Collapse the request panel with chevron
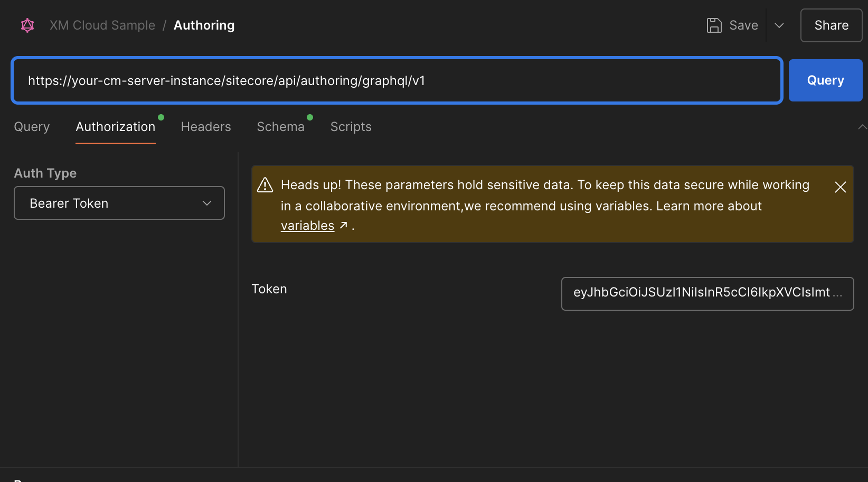Screen dimensions: 868x482 [x=862, y=127]
